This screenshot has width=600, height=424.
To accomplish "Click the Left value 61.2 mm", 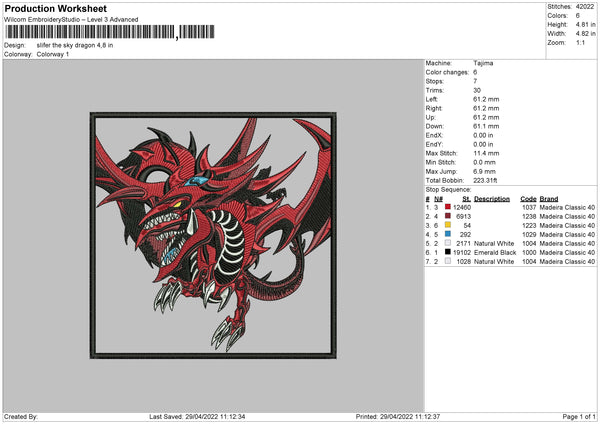I will (486, 99).
